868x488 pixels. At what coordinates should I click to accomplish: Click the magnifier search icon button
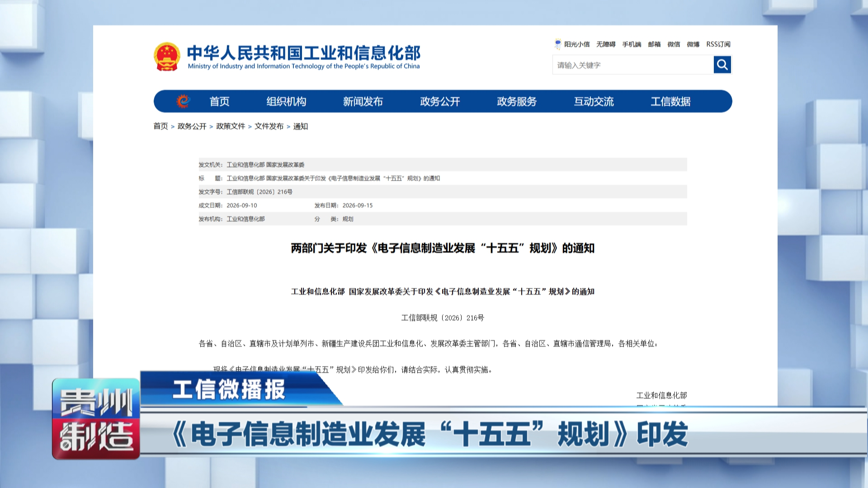(x=722, y=65)
